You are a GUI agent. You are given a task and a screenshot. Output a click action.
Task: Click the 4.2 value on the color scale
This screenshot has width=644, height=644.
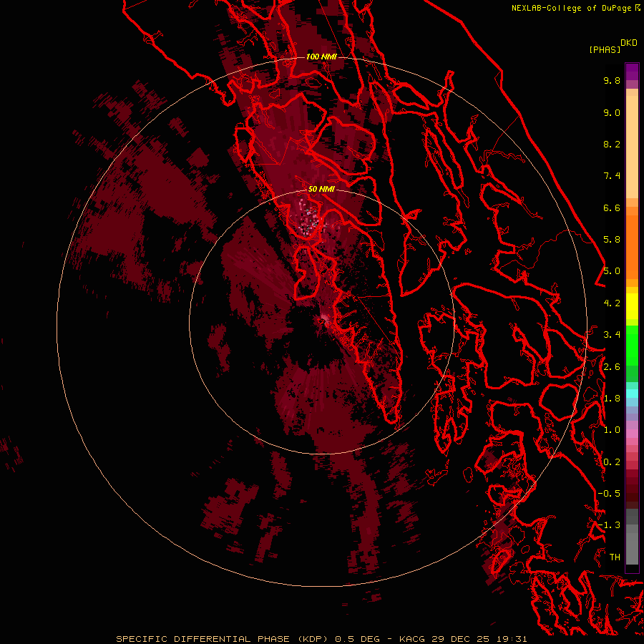612,303
